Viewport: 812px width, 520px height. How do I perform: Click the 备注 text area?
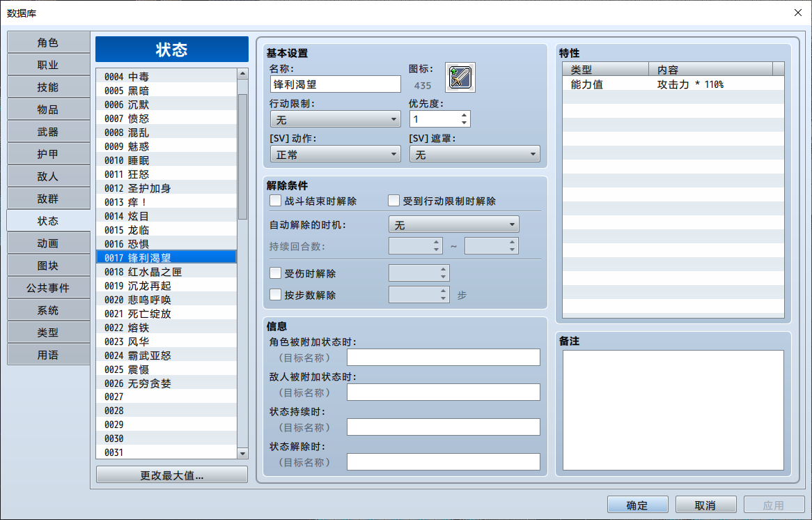(x=673, y=410)
